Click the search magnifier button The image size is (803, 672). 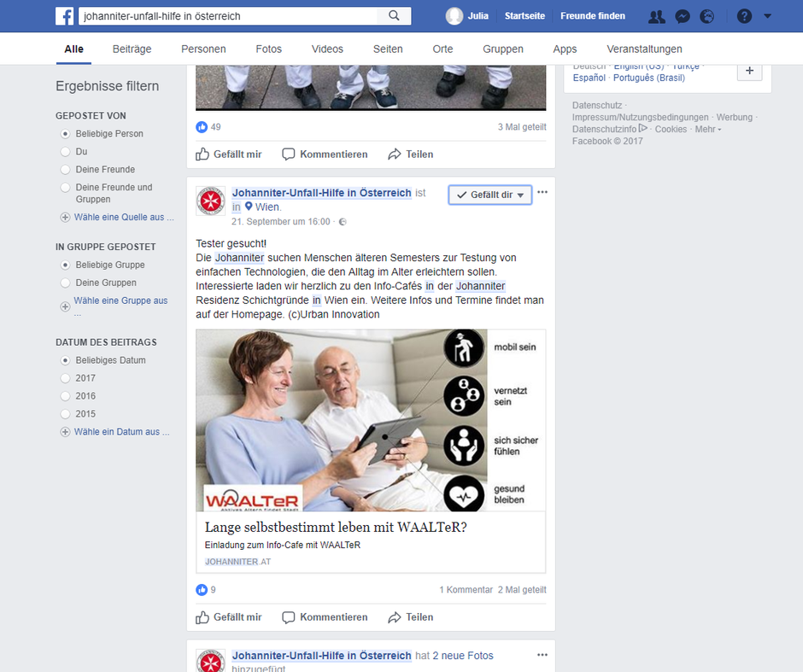tap(394, 16)
